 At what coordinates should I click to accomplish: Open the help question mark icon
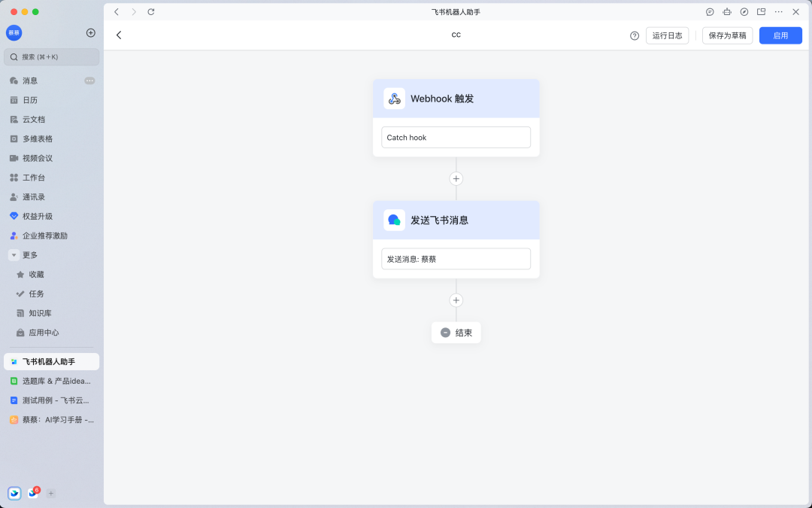pos(635,36)
